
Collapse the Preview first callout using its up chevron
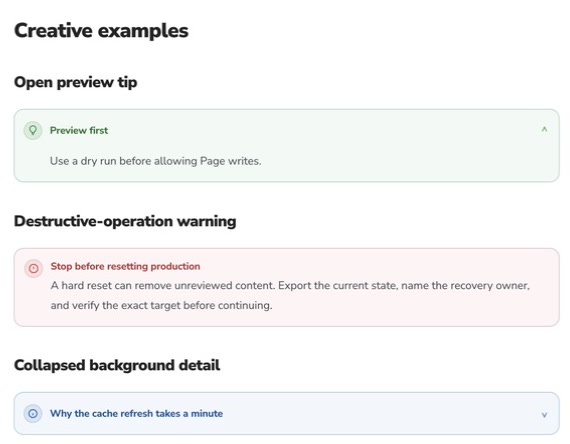pos(544,129)
